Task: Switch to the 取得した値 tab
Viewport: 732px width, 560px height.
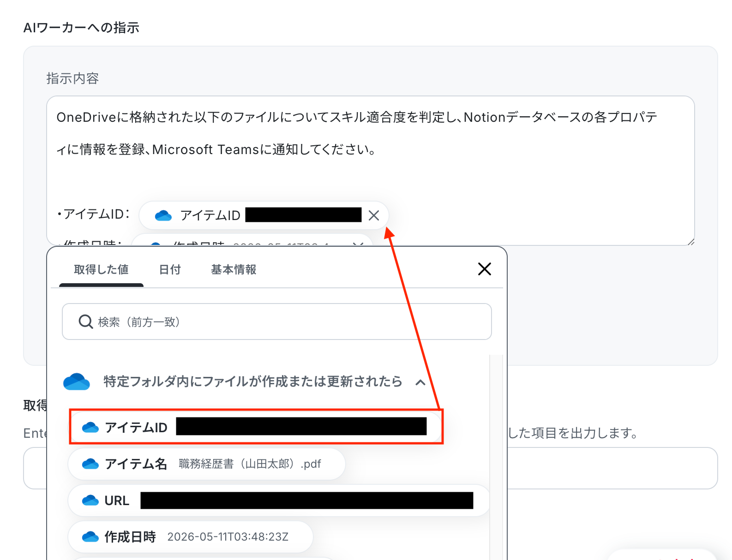Action: tap(101, 270)
